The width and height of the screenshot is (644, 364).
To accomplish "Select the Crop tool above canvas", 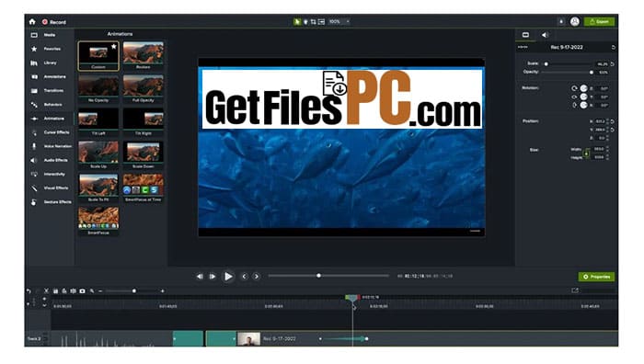I will pyautogui.click(x=314, y=22).
